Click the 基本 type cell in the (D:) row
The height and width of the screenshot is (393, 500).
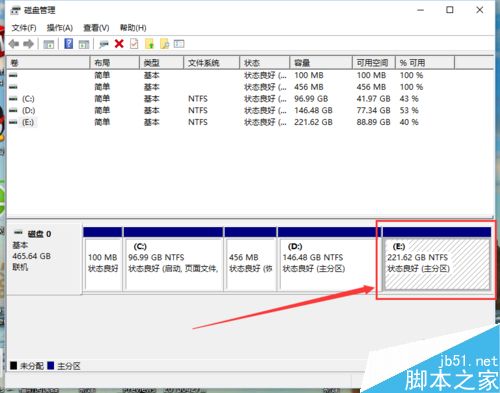pos(152,110)
